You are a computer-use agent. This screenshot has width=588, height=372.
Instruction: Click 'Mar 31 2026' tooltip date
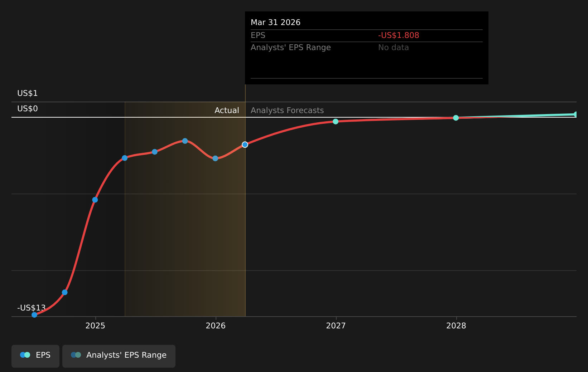coord(275,23)
